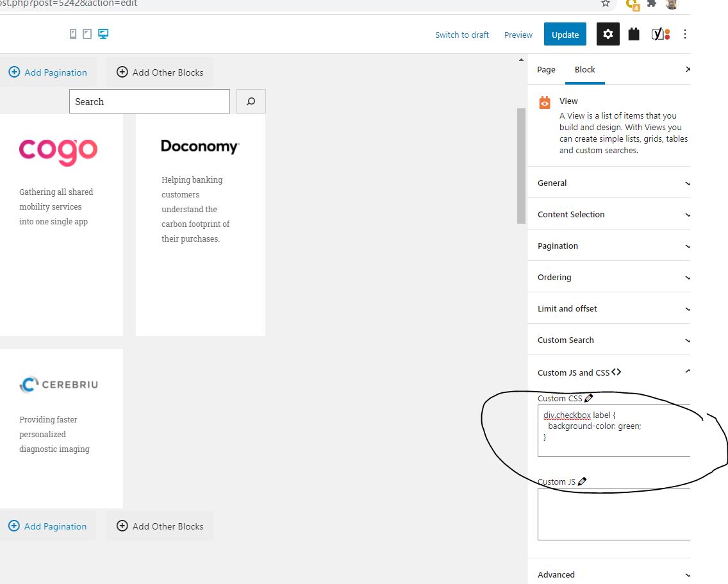
Task: Click the Update button
Action: [x=565, y=34]
